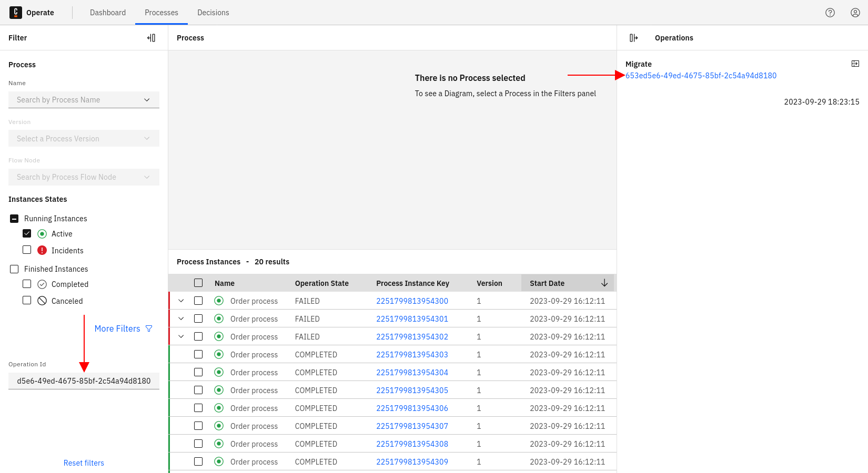Click the active state icon for instance 2251799813954307
Viewport: 868px width, 473px height.
click(x=219, y=426)
